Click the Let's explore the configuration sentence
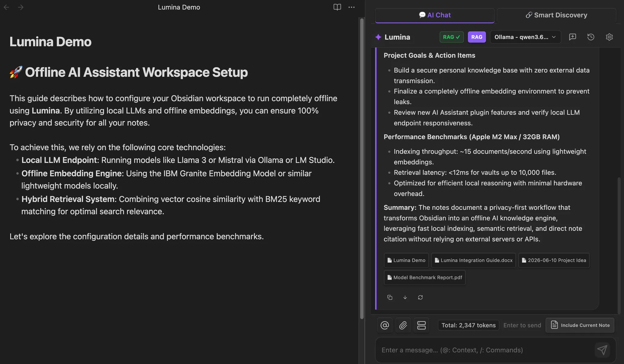This screenshot has width=624, height=364. click(x=136, y=236)
